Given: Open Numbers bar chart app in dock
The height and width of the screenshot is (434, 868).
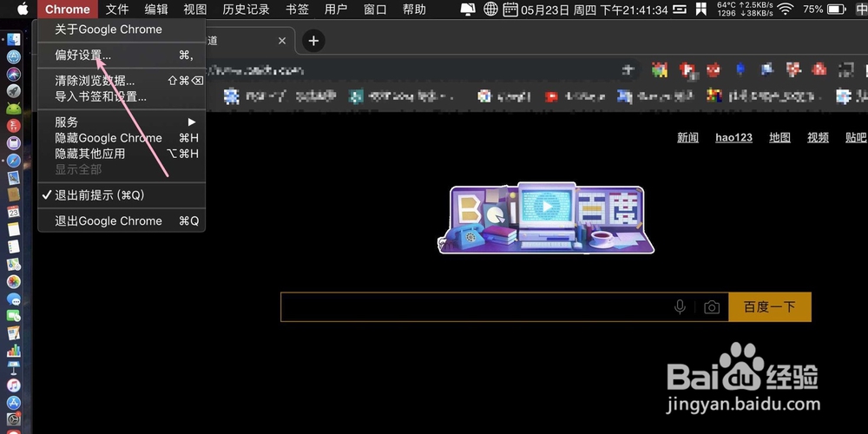Looking at the screenshot, I should 13,351.
